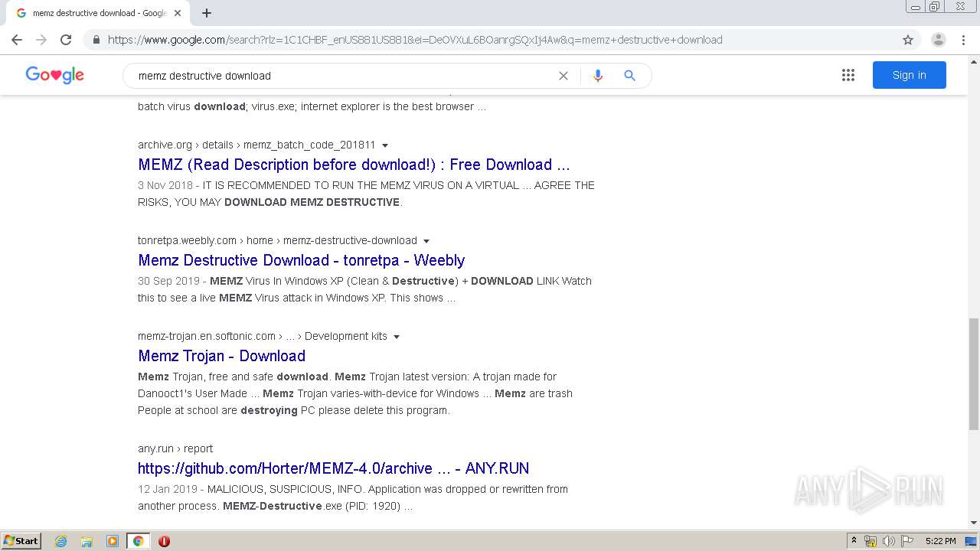The width and height of the screenshot is (980, 551).
Task: Submit search with magnifier icon
Action: (x=629, y=76)
